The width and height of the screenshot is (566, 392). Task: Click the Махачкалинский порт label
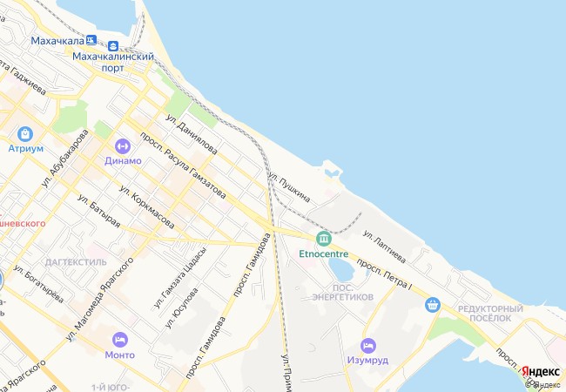tap(113, 62)
